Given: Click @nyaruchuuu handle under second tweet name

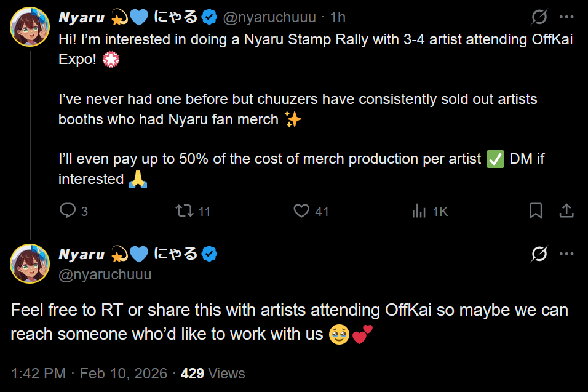Looking at the screenshot, I should tap(105, 274).
